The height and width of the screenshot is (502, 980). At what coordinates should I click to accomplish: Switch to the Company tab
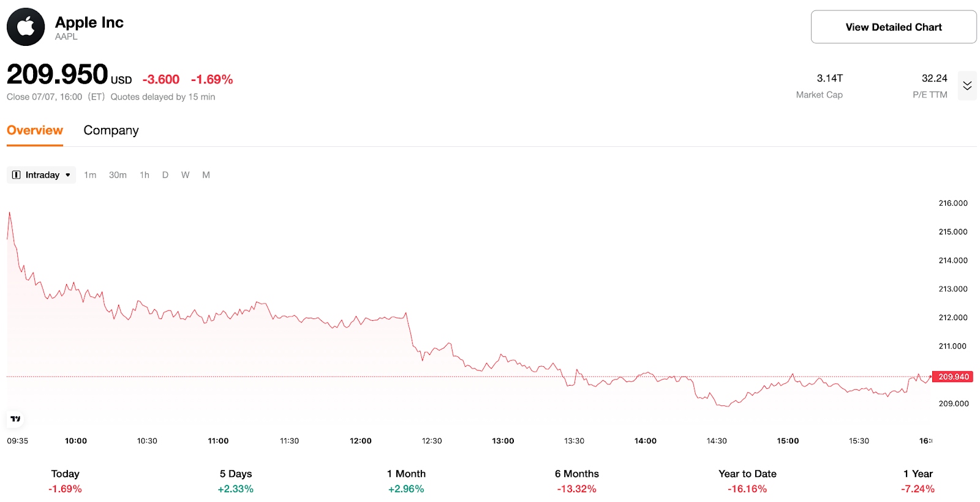pyautogui.click(x=111, y=130)
